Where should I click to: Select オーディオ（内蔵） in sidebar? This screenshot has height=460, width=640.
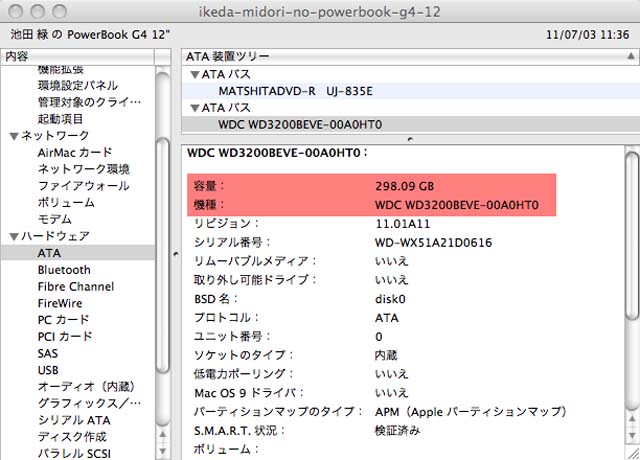(86, 387)
